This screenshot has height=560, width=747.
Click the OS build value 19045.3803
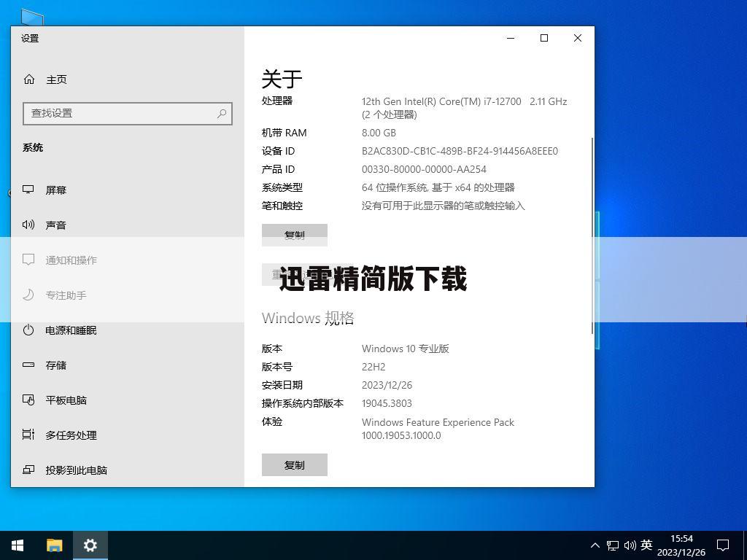(x=387, y=403)
